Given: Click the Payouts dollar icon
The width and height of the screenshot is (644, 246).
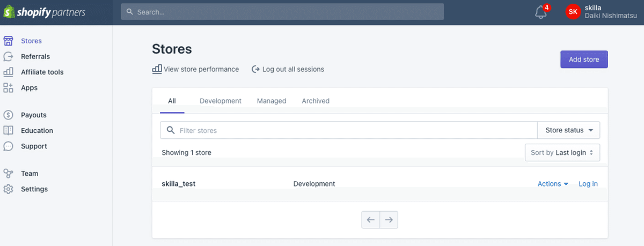Looking at the screenshot, I should pyautogui.click(x=8, y=115).
